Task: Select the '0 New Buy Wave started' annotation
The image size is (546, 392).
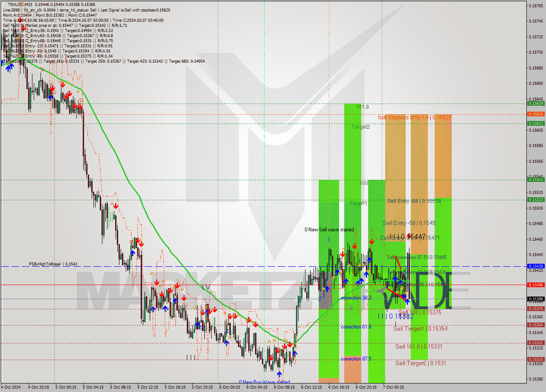Action: (x=264, y=382)
